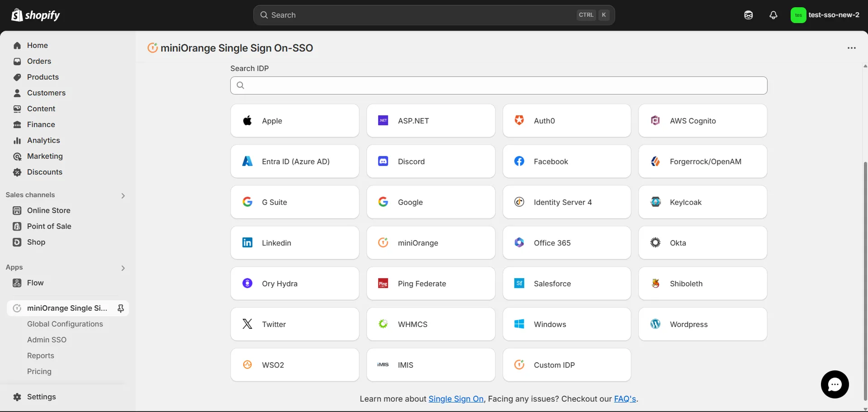Click the Search IDP input field
Screen dimensions: 868x412
point(498,85)
